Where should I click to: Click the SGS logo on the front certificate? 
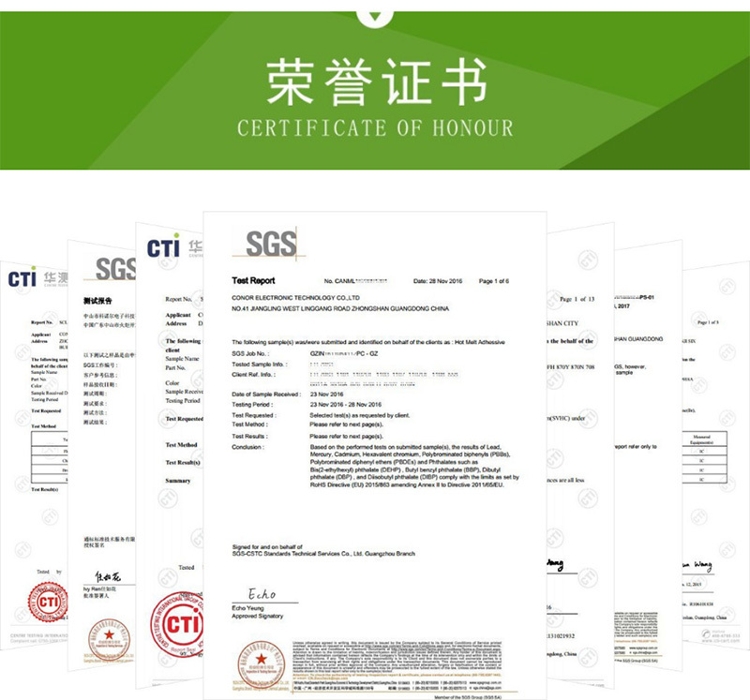pyautogui.click(x=271, y=244)
